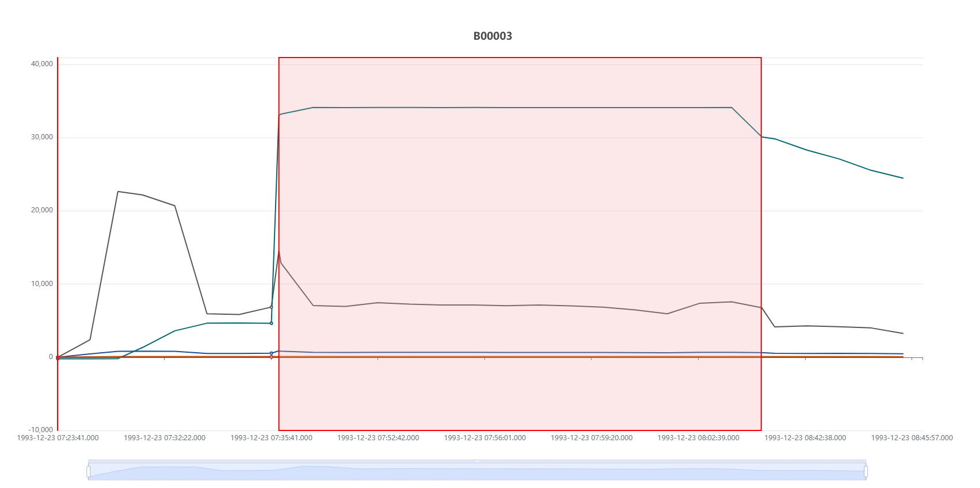
Task: Click the y-axis label -10,000
Action: point(40,430)
